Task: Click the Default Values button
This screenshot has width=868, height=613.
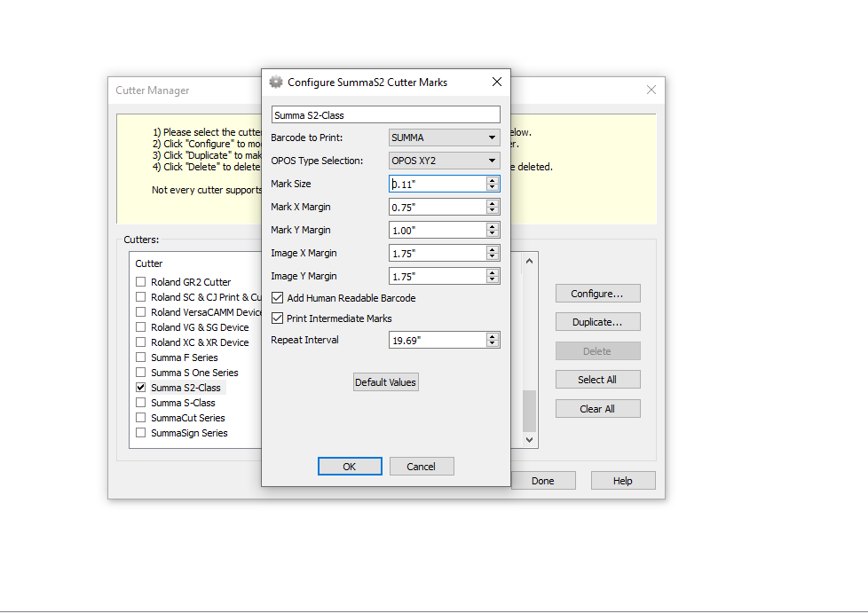Action: coord(386,381)
